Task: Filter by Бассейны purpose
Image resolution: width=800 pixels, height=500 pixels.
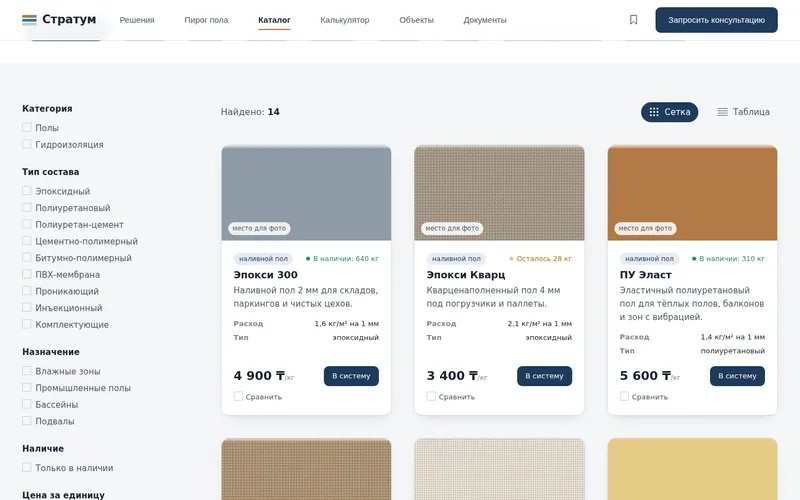Action: point(27,404)
